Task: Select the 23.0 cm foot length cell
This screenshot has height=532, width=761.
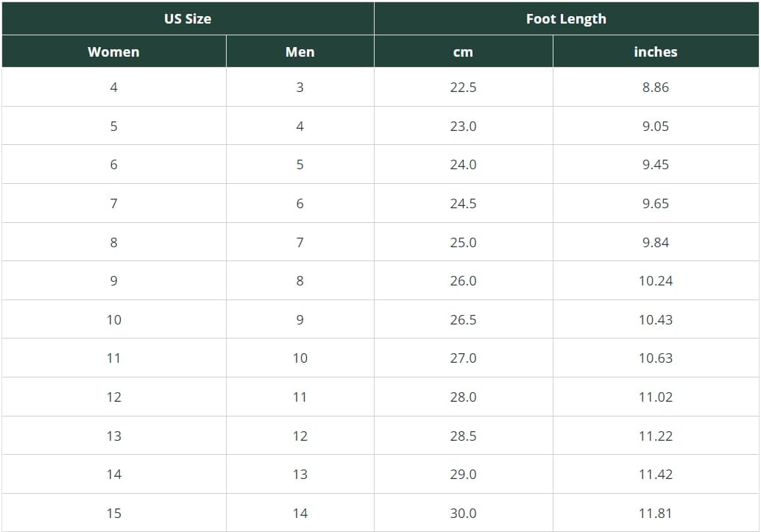Action: pos(463,127)
